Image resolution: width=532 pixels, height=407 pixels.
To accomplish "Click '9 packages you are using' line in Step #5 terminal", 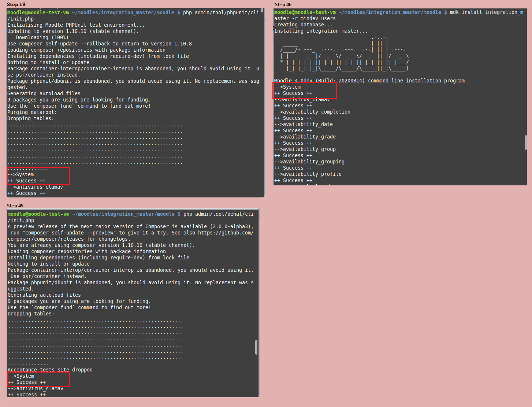I will point(79,301).
